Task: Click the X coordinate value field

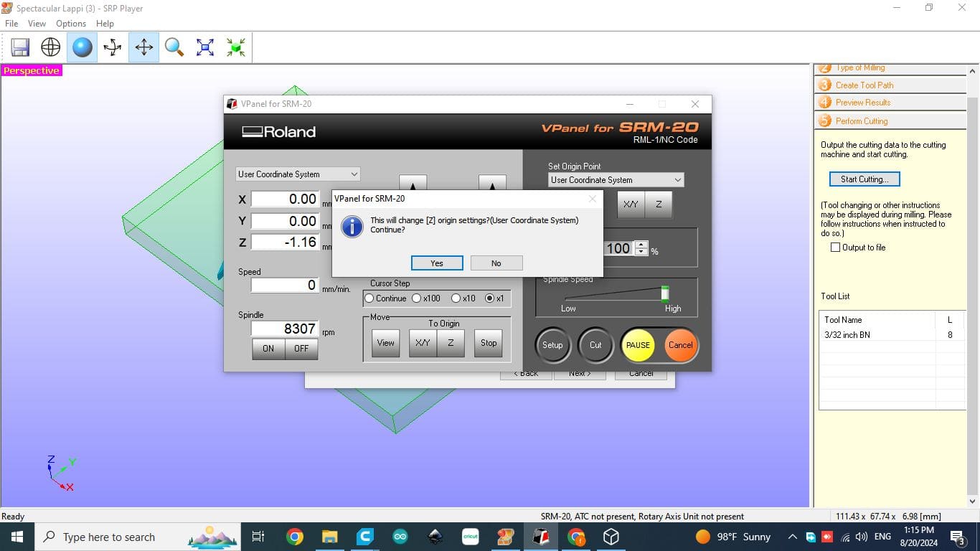Action: pos(285,199)
